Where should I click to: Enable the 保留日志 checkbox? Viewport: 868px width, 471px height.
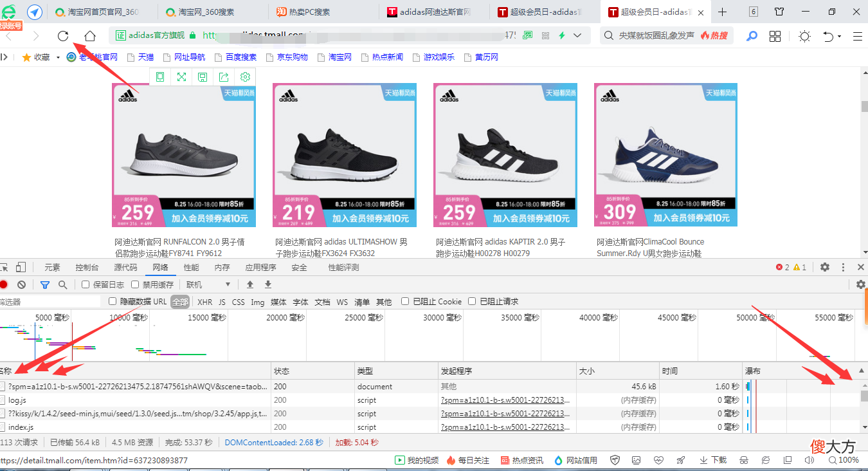[x=86, y=284]
